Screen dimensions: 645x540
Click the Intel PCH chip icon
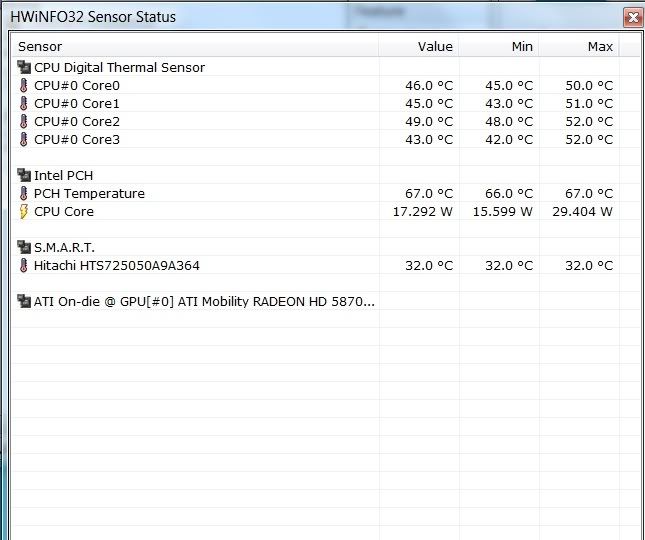click(x=24, y=175)
